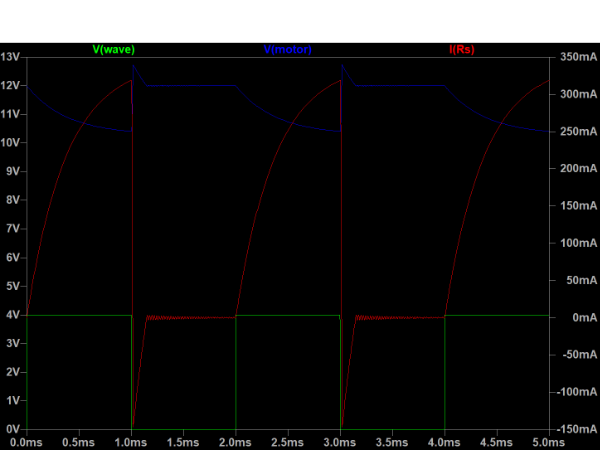Click the 11V left axis tick label

click(11, 114)
